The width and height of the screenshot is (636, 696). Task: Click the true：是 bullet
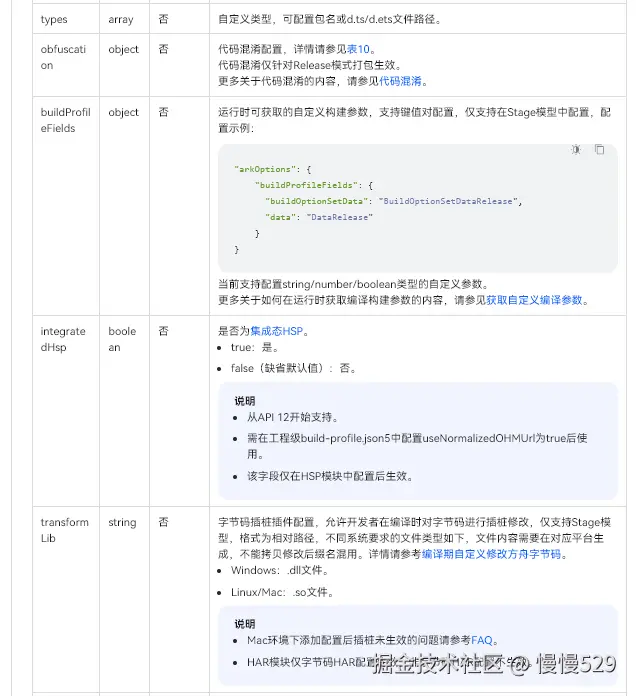[x=255, y=348]
